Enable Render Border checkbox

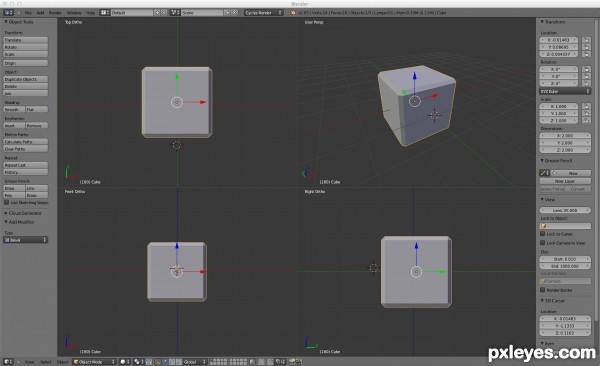pos(543,290)
